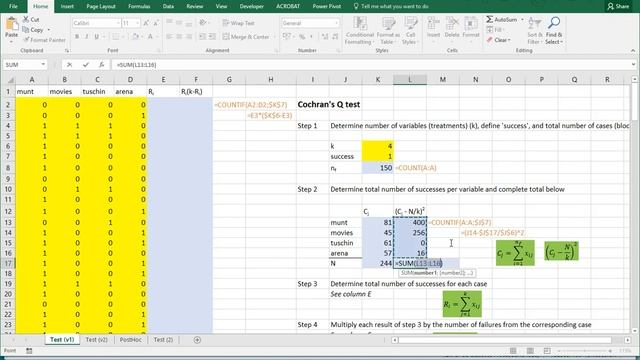Screen dimensions: 640x360
Task: Switch to the Review tab
Action: [195, 6]
